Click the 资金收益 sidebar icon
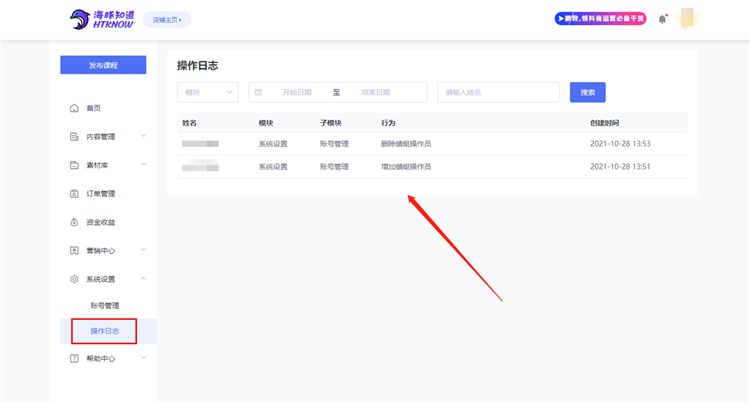750x403 pixels. point(74,222)
